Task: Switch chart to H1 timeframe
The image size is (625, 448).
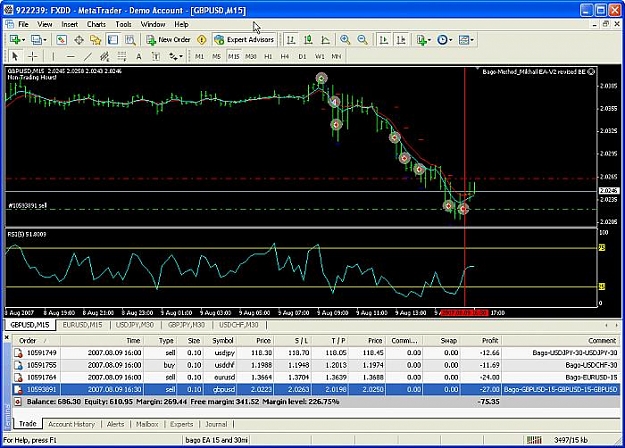Action: (268, 57)
